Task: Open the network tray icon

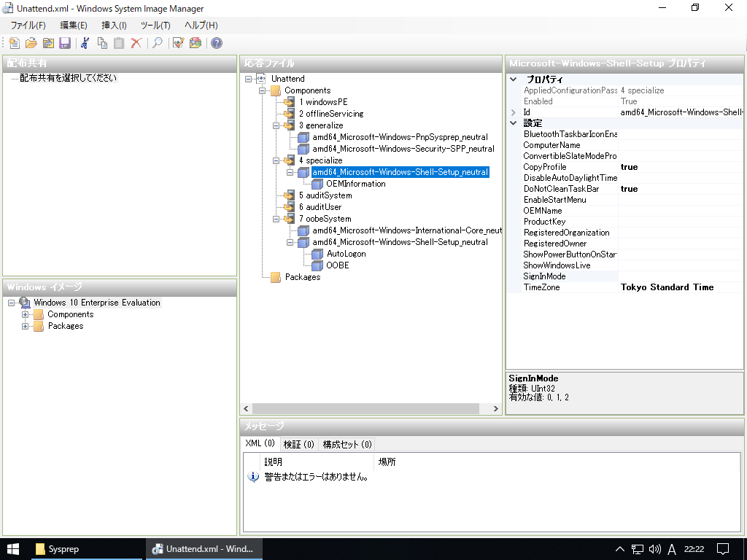Action: (637, 549)
